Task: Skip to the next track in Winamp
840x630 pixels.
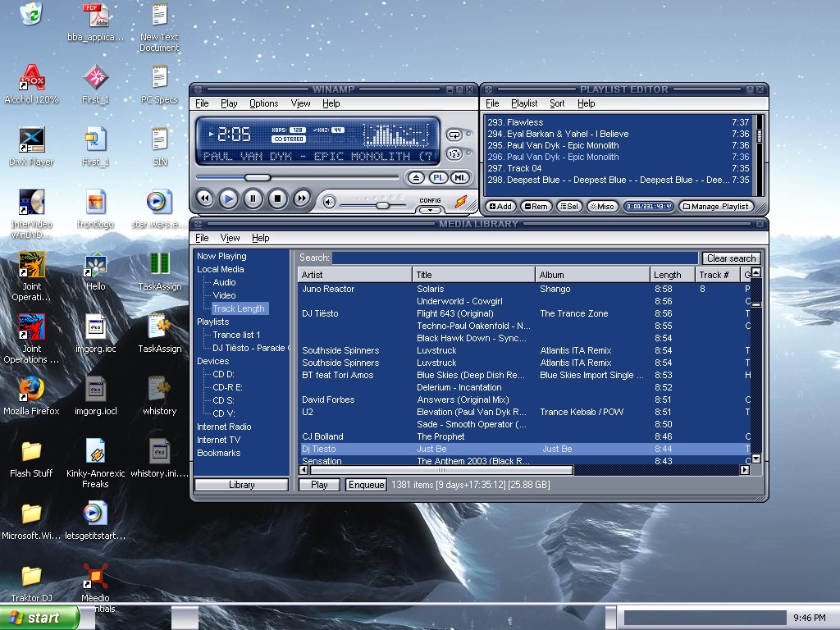Action: (x=302, y=199)
